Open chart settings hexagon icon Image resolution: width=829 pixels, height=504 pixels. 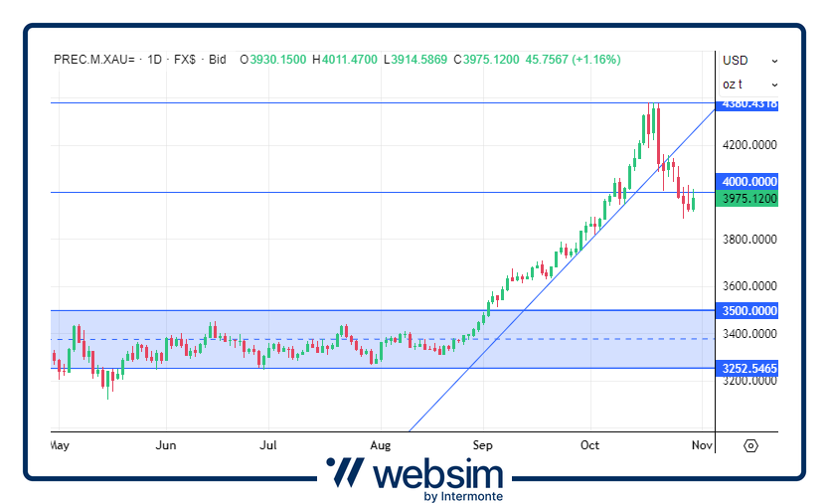coord(750,445)
